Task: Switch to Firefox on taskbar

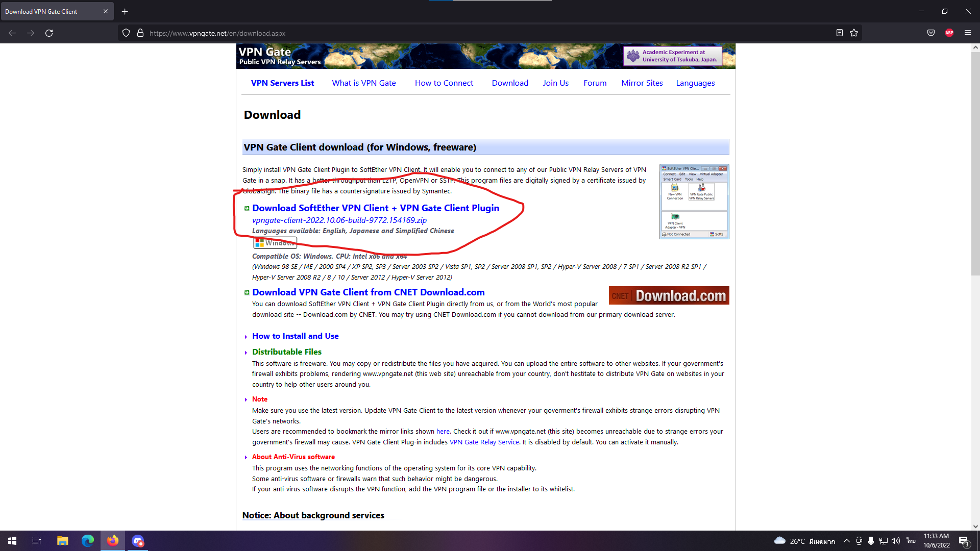Action: [x=112, y=541]
